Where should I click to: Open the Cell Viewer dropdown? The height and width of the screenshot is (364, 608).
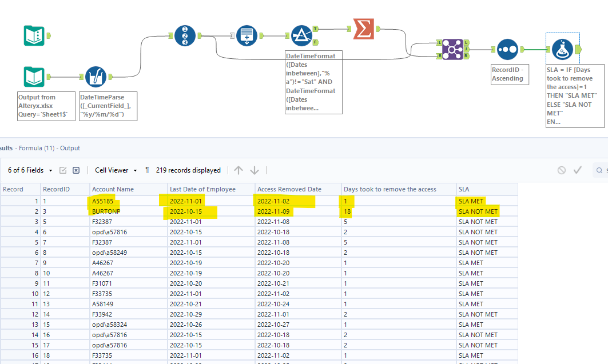(116, 170)
